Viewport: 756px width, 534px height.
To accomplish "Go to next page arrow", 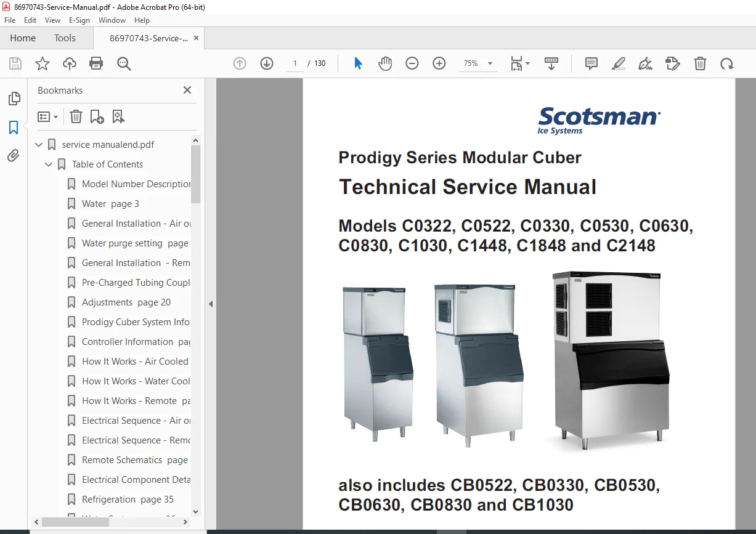I will 267,63.
